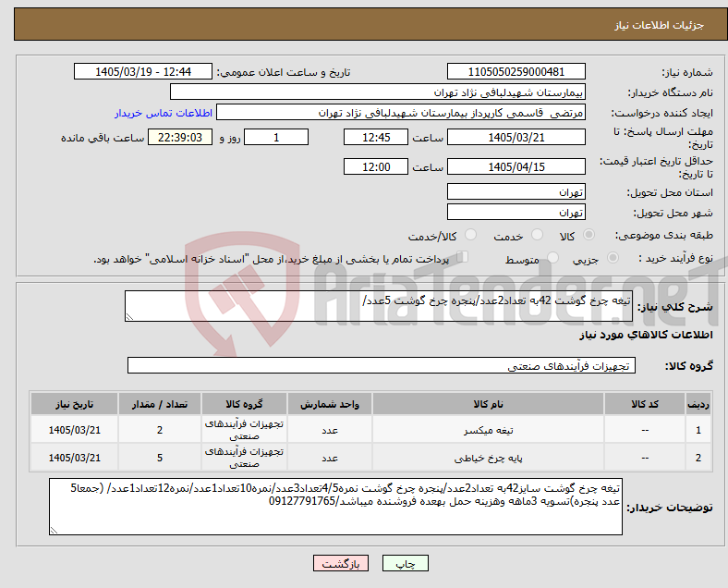Click response deadline date 1405/03/21 field
Screen dimensions: 728x588
tap(516, 137)
